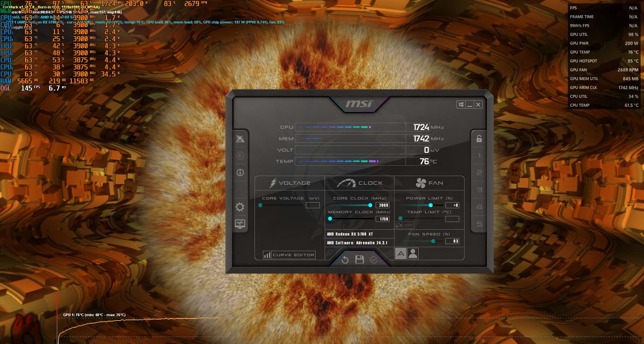The image size is (644, 344).
Task: Focus the Fan Speed field showing 83
Action: (x=452, y=241)
